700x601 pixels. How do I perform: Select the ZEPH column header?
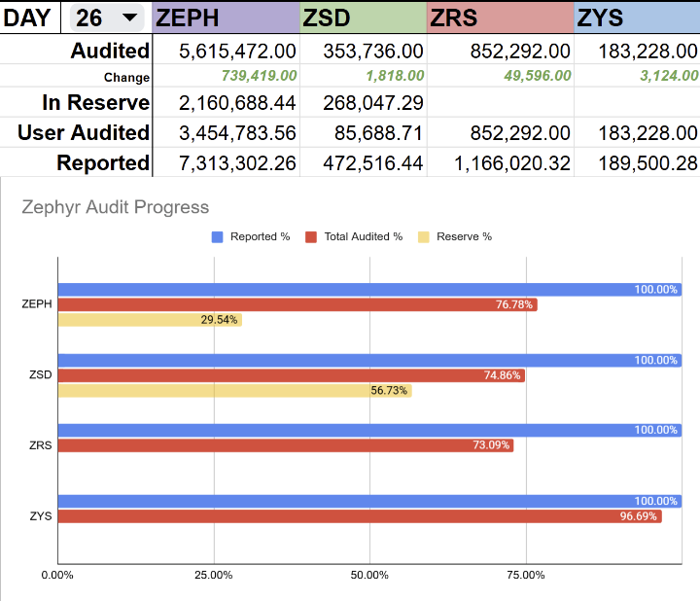[x=226, y=18]
